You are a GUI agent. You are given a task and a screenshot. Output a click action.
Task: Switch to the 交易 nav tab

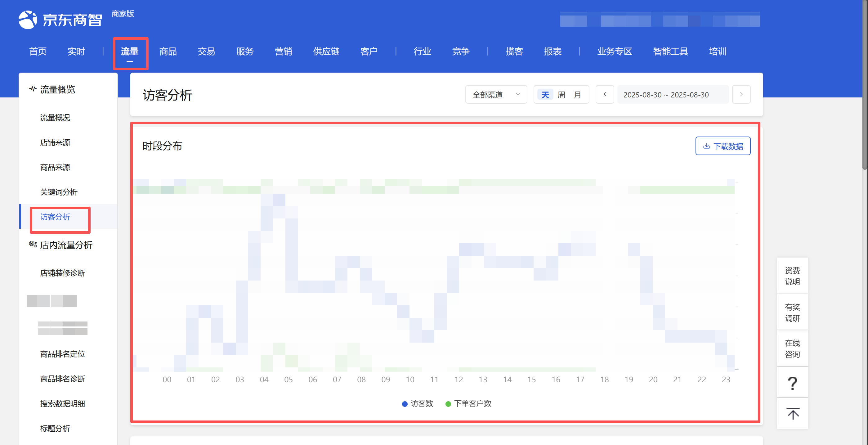point(206,52)
